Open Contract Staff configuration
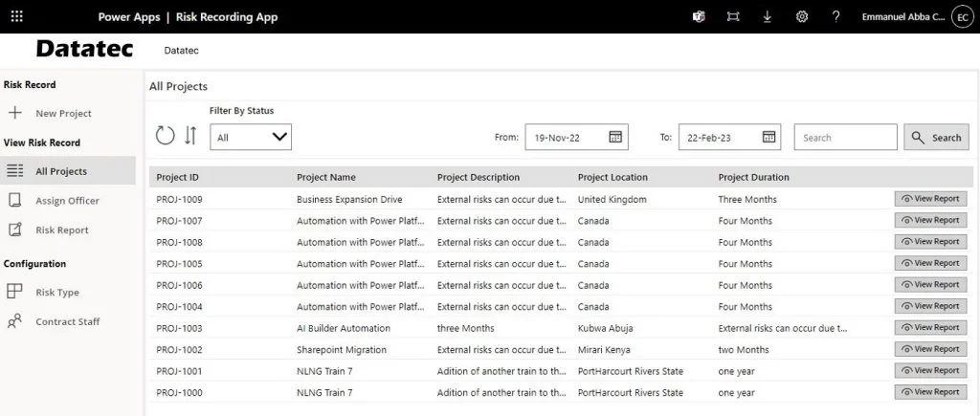980x416 pixels. pyautogui.click(x=67, y=321)
